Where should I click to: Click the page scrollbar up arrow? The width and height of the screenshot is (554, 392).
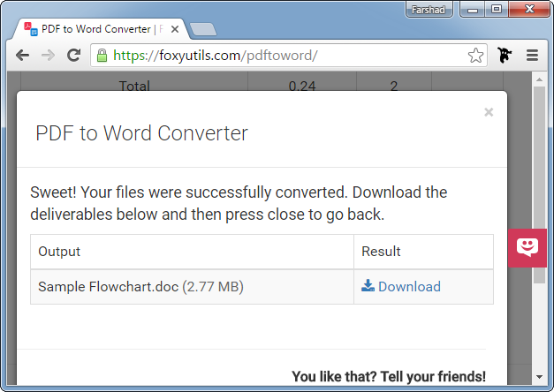pyautogui.click(x=539, y=79)
